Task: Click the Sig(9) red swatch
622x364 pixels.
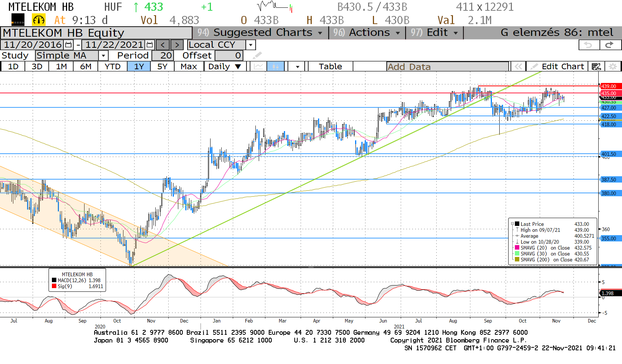Action: click(x=54, y=286)
